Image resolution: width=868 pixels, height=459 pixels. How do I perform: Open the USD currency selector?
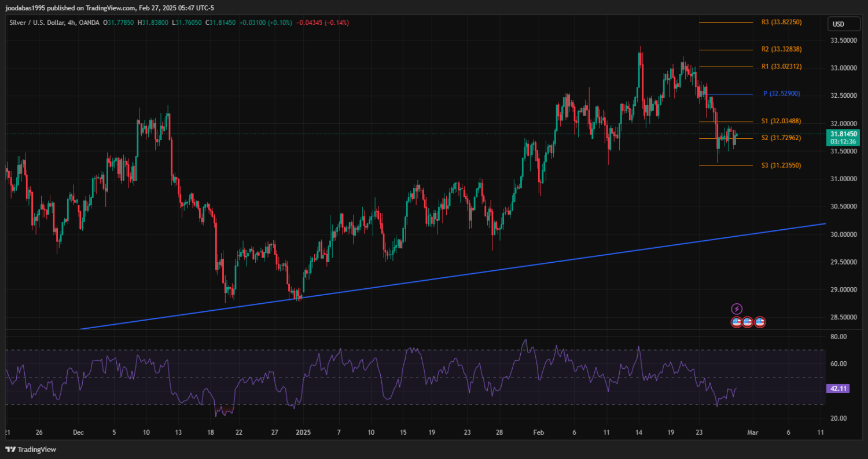[x=838, y=24]
